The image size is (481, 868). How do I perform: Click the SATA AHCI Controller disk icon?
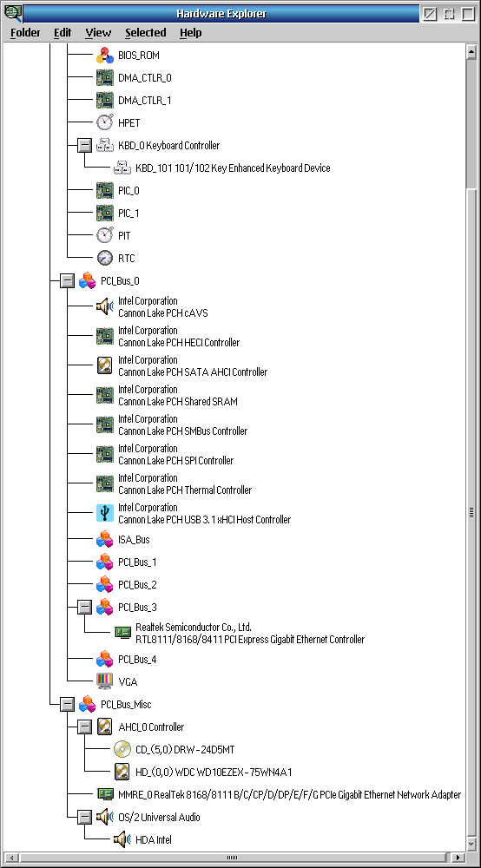coord(104,366)
